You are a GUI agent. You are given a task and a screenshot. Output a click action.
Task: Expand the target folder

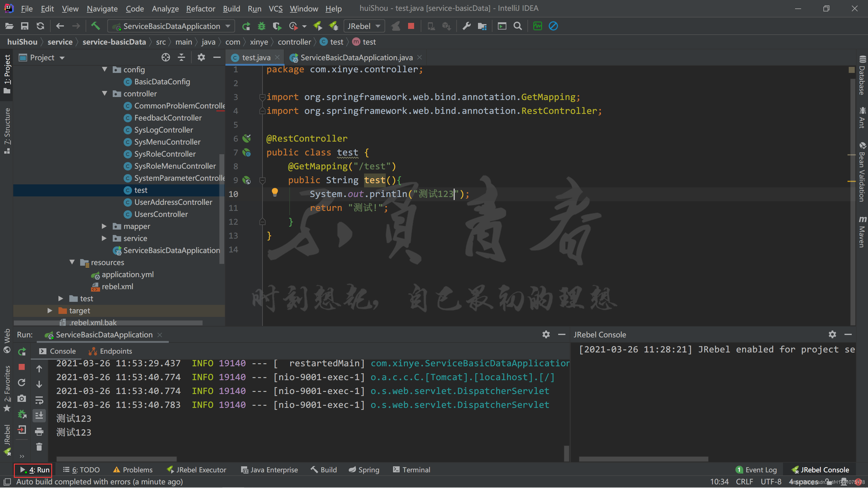50,311
